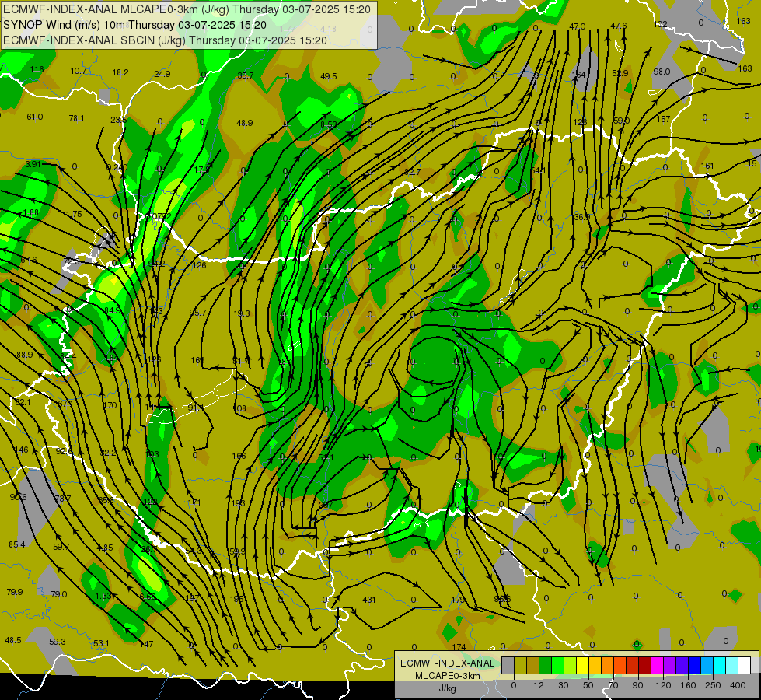
Task: Click the map value 161
Action: [x=707, y=166]
